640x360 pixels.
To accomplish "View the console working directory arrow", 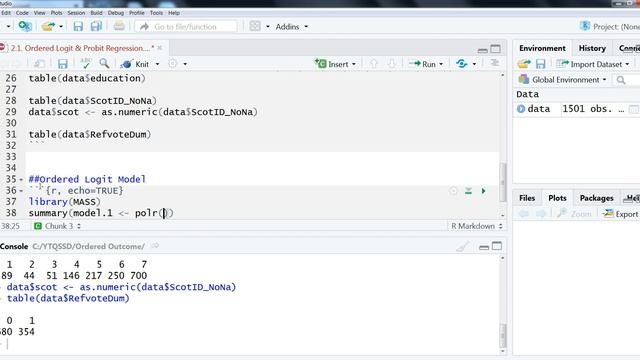I will 155,246.
